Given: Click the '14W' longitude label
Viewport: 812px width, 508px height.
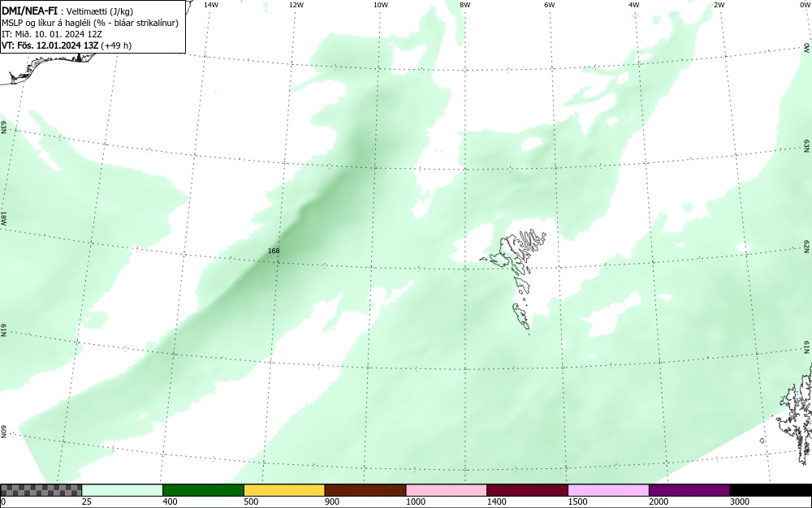Looking at the screenshot, I should point(211,5).
